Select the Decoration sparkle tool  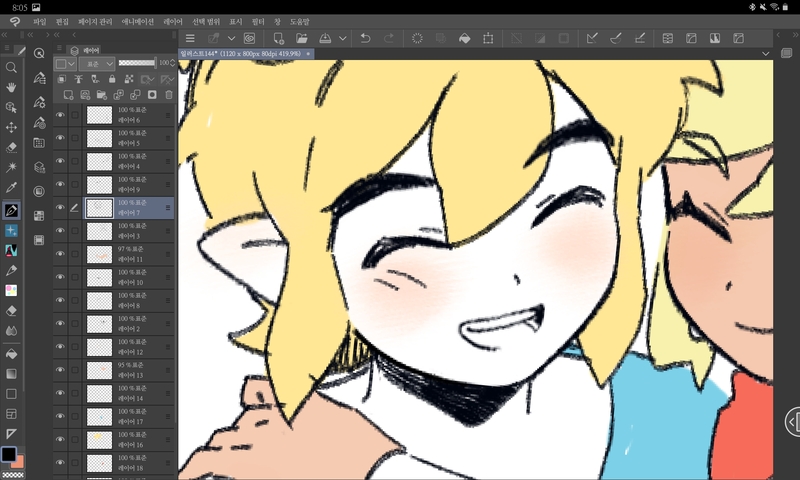[x=11, y=231]
